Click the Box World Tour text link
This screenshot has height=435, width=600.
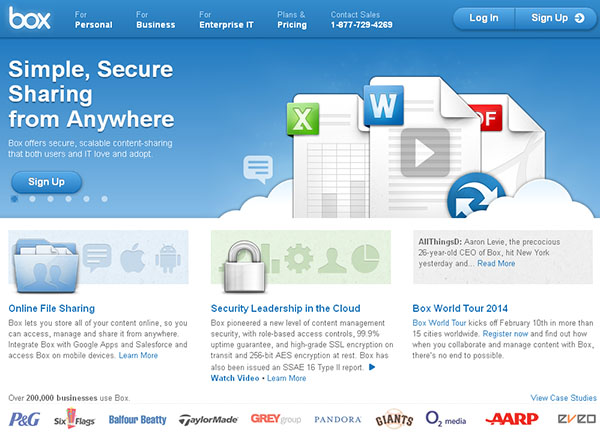click(439, 323)
